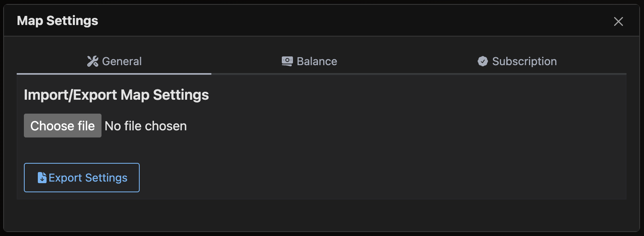The width and height of the screenshot is (644, 236).
Task: Click the crossed tools icon on General tab
Action: (93, 61)
